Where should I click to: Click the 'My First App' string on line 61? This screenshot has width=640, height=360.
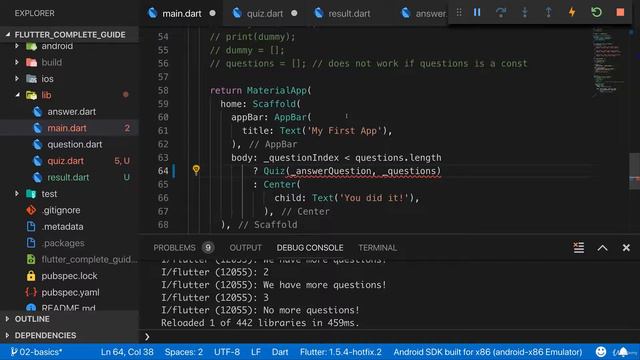click(345, 131)
